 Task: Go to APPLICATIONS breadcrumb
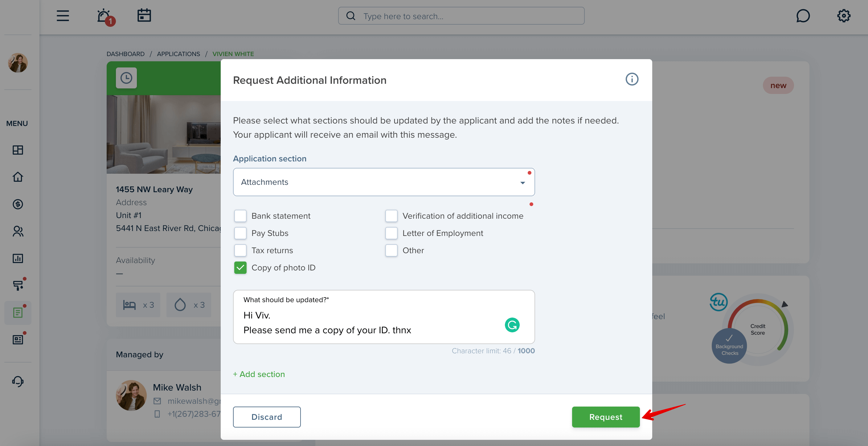(178, 54)
